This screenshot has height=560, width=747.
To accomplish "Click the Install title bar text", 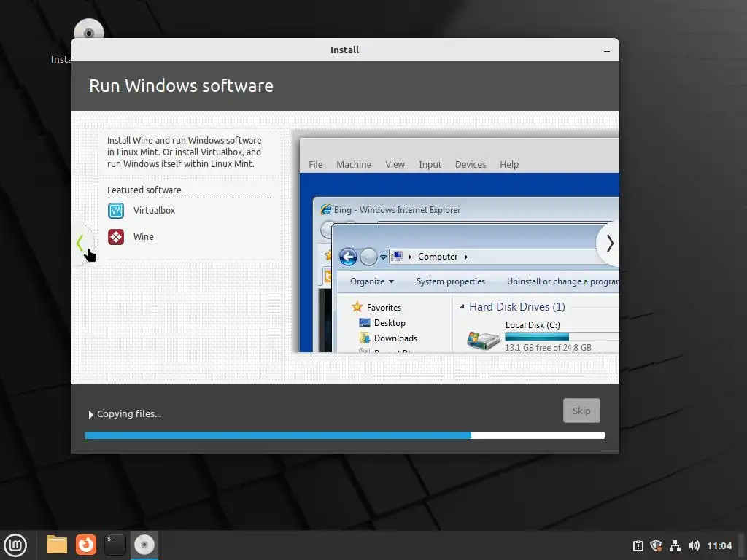I will point(344,50).
